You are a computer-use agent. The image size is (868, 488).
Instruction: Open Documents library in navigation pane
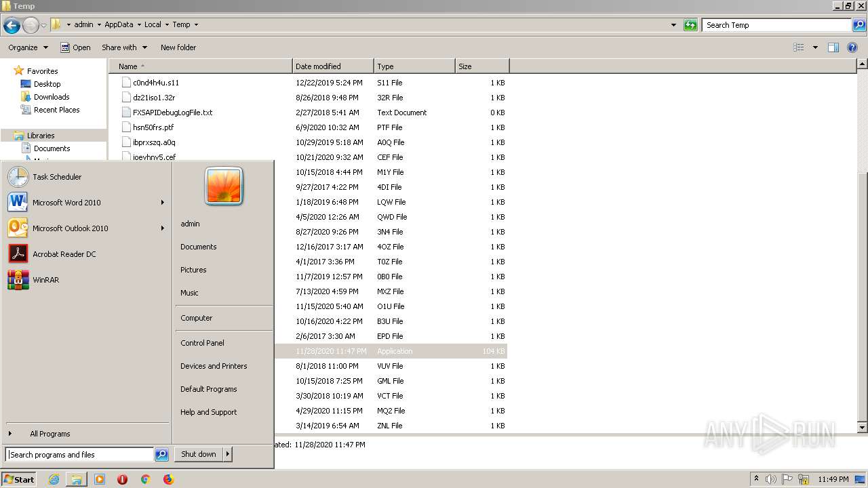(x=52, y=148)
